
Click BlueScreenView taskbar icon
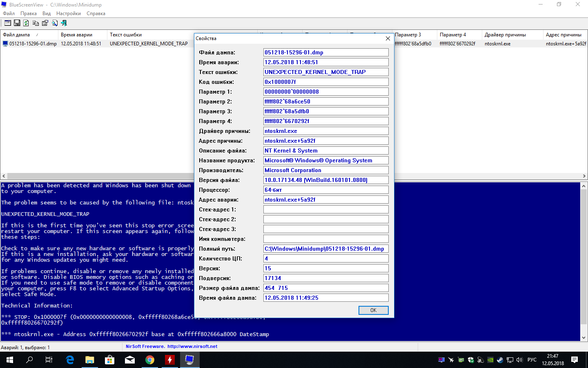(x=189, y=360)
